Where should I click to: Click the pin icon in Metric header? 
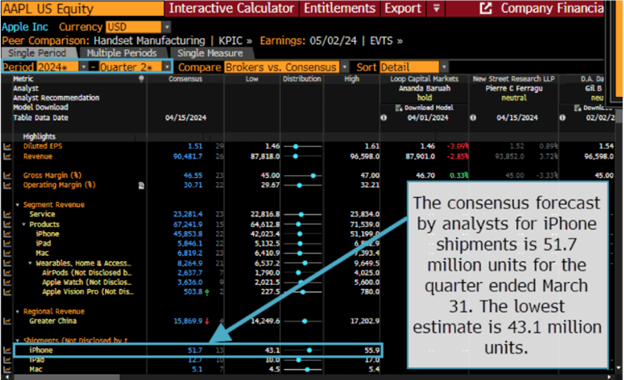click(141, 79)
